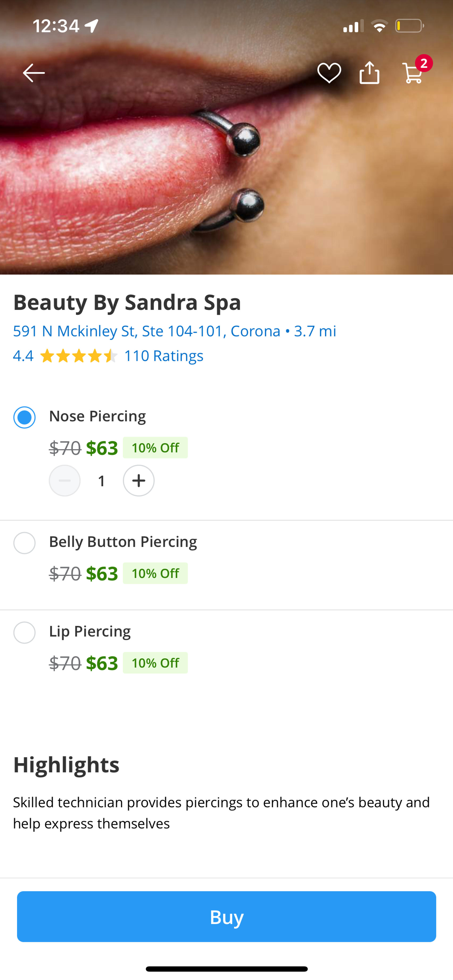This screenshot has height=980, width=453.
Task: Tap the Lip Piercing $63 price
Action: tap(102, 663)
